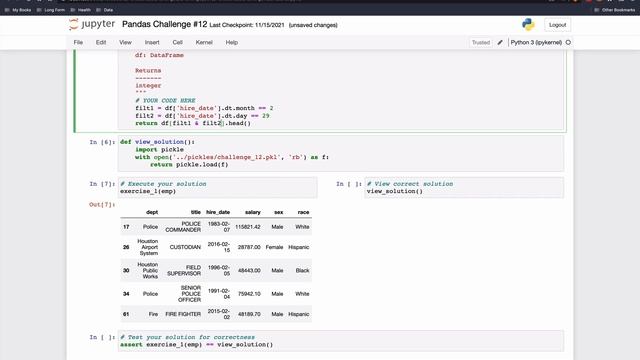The width and height of the screenshot is (640, 360).
Task: Select the exercise_1(emp) code cell
Action: tap(218, 188)
